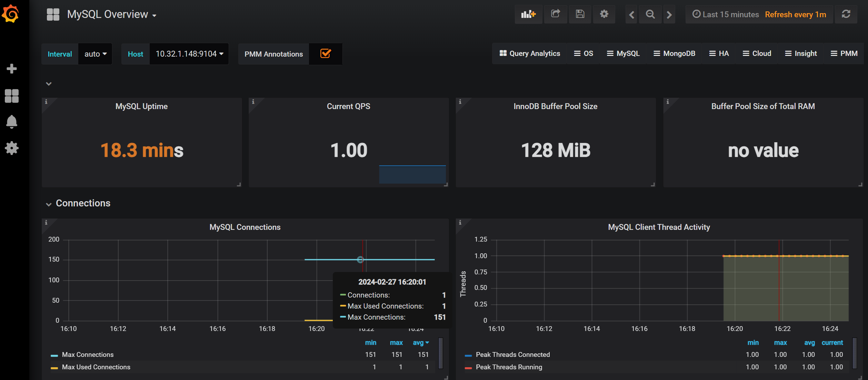This screenshot has width=868, height=380.
Task: Show info for Current QPS panel
Action: [x=253, y=102]
